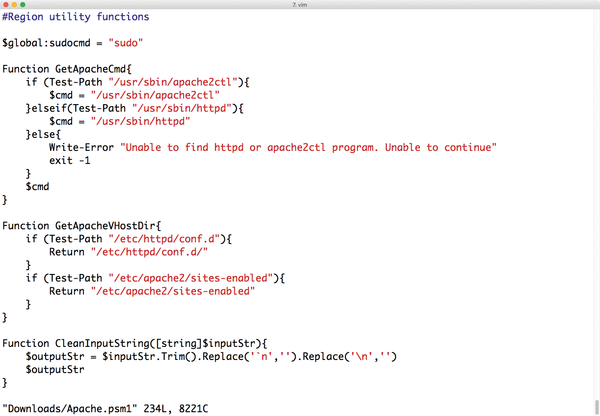The height and width of the screenshot is (416, 600).
Task: Click the 'Function GetApacheVHostDir{' declaration
Action: 82,226
